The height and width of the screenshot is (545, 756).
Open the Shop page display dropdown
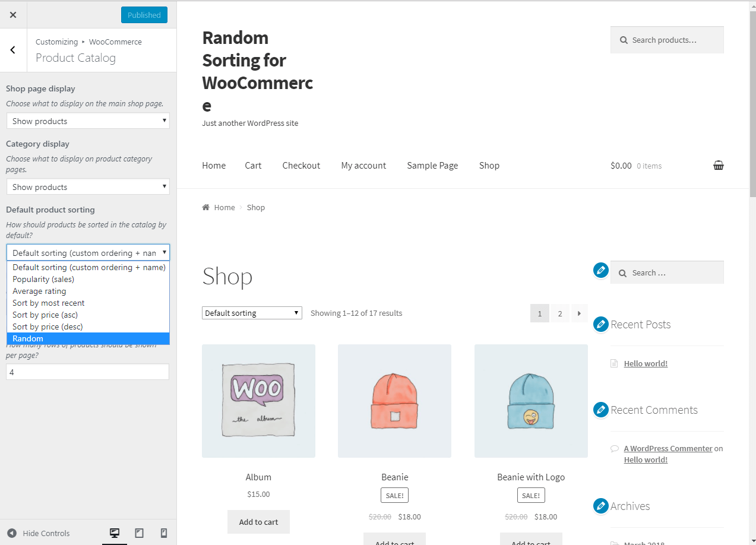click(88, 121)
